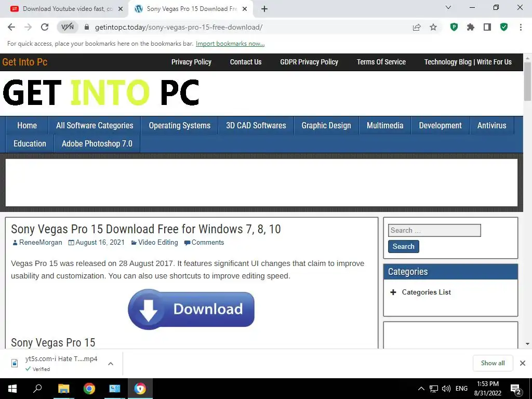Open Technology Blog | Write For Us
532x399 pixels.
pos(468,62)
